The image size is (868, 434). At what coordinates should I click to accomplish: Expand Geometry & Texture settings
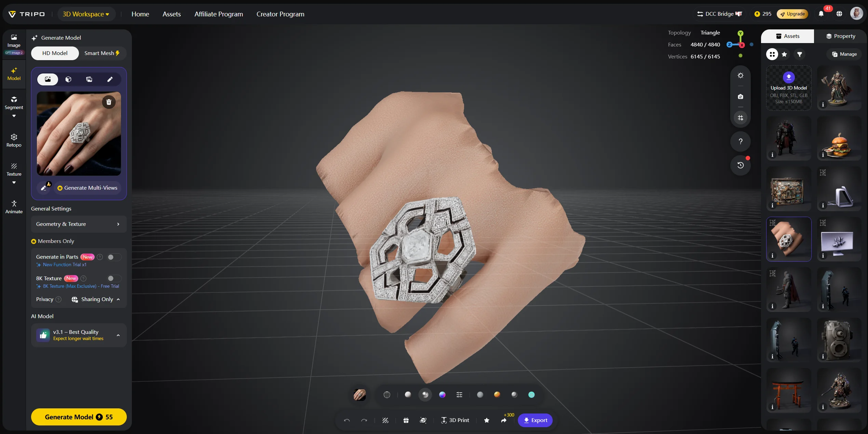79,224
